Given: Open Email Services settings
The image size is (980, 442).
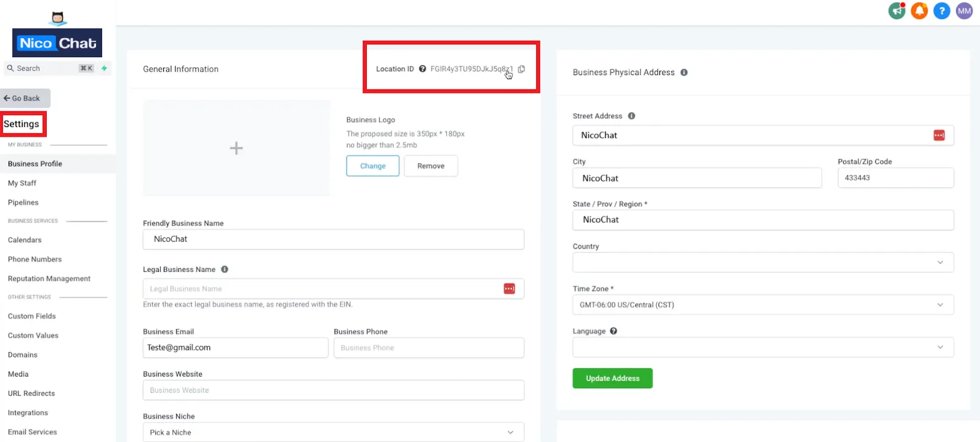Looking at the screenshot, I should pos(33,432).
